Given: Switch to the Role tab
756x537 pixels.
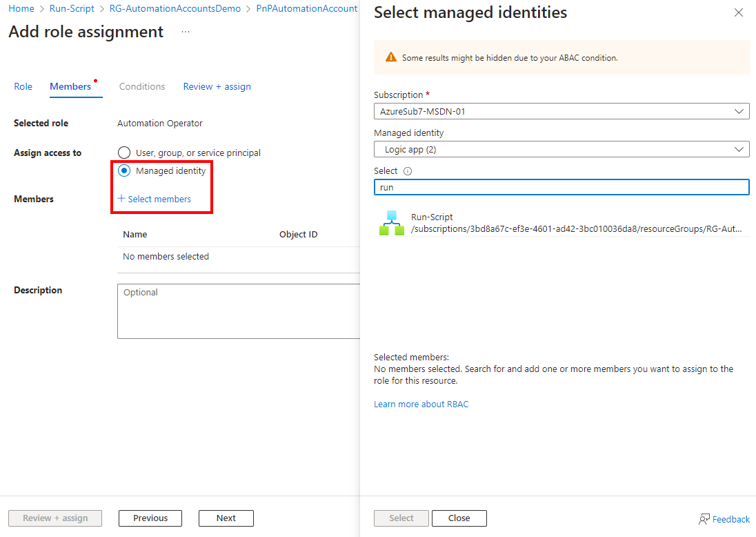Looking at the screenshot, I should tap(23, 86).
